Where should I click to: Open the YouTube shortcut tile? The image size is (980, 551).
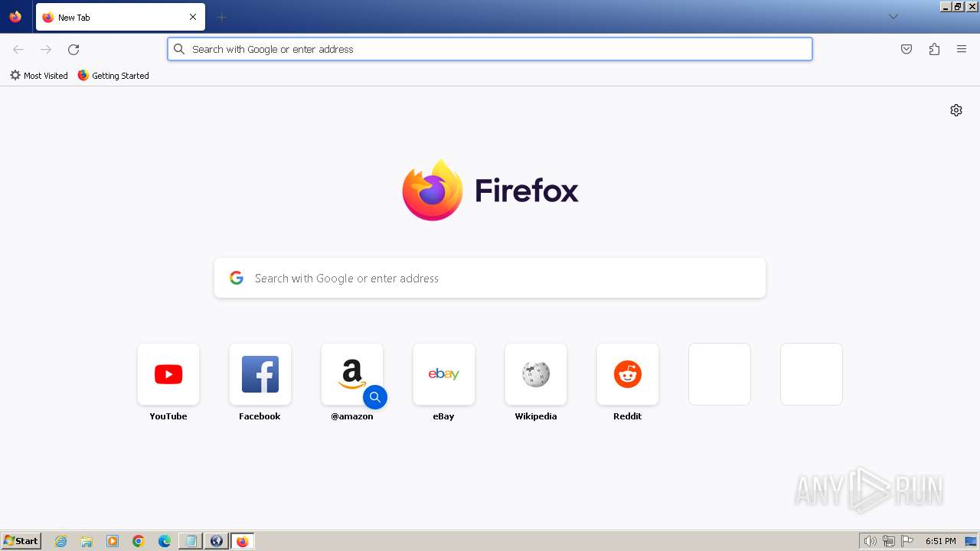point(168,374)
